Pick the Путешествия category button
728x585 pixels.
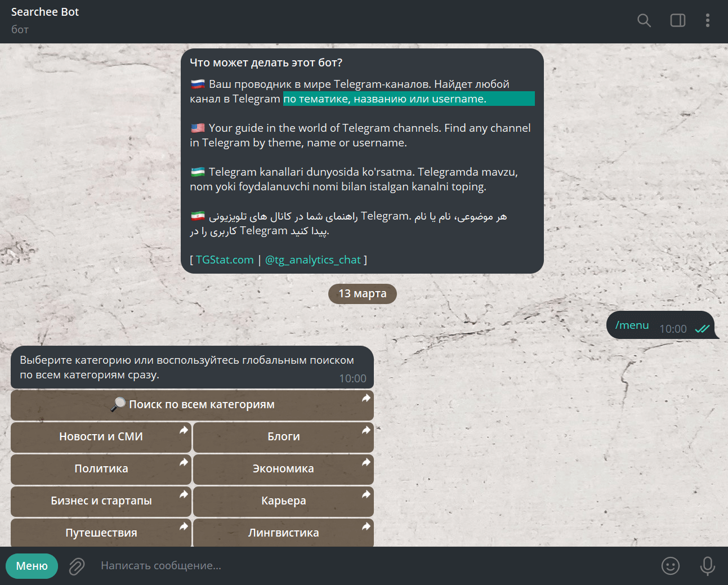[101, 533]
